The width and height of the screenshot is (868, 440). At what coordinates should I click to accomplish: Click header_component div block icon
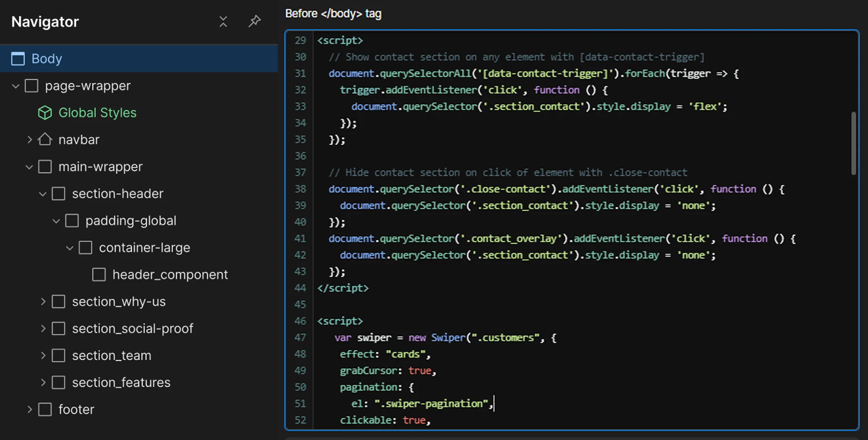[x=99, y=275]
